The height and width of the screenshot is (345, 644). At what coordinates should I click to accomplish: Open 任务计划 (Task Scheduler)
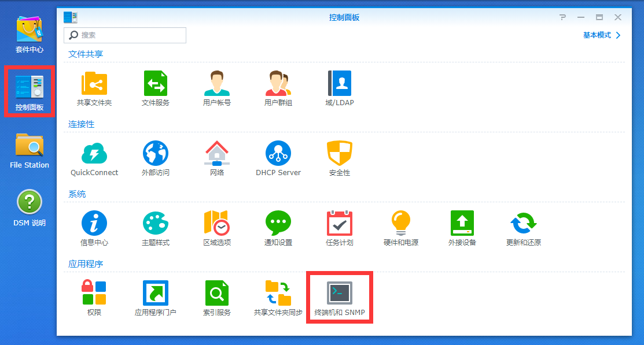point(340,228)
